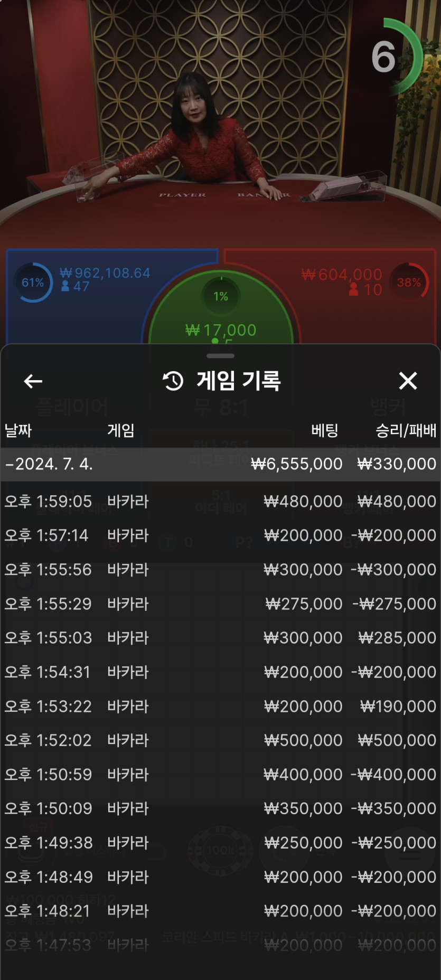Click the ₩480,000 win result for 1:59:05
441x980 pixels.
(x=397, y=501)
